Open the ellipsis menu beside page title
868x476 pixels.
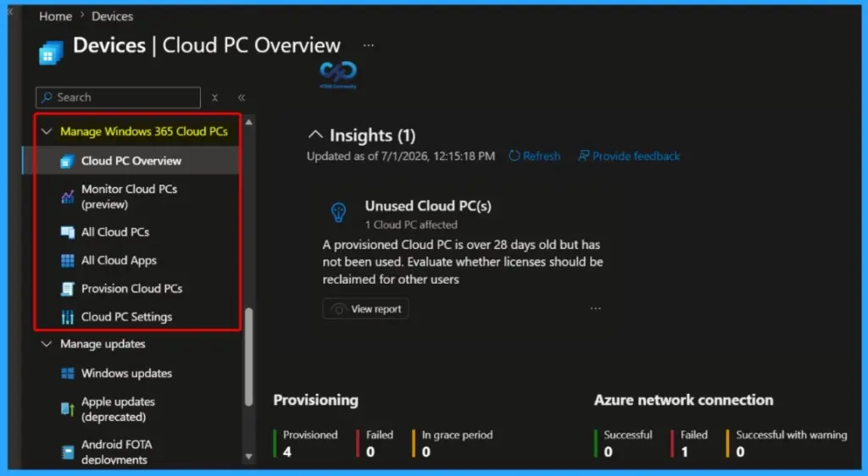point(369,46)
